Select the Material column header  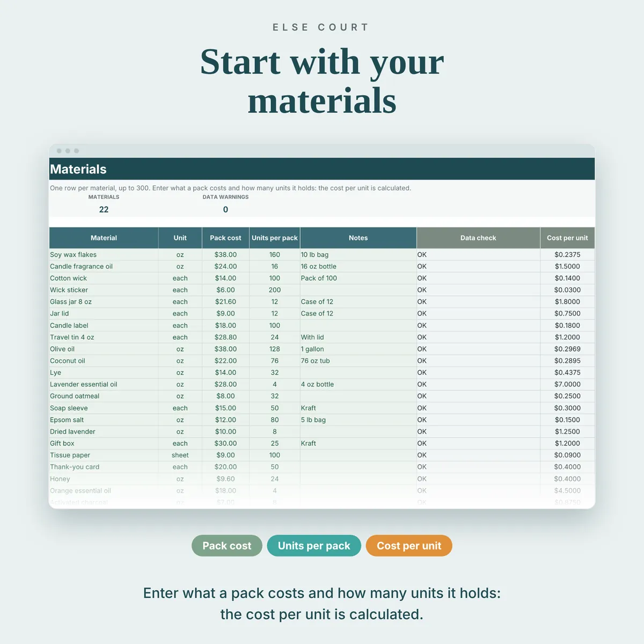tap(104, 238)
